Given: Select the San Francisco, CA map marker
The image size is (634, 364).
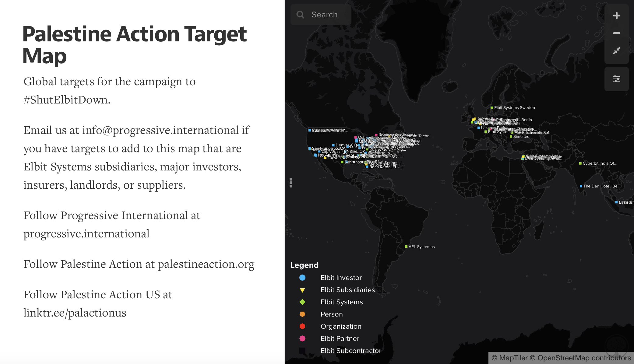Looking at the screenshot, I should (310, 149).
